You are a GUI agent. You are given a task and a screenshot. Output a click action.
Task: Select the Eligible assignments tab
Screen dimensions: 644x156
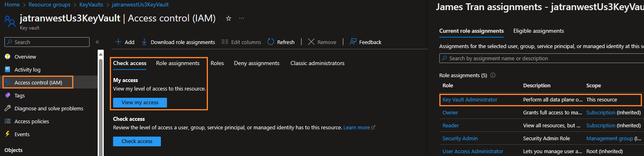point(539,31)
